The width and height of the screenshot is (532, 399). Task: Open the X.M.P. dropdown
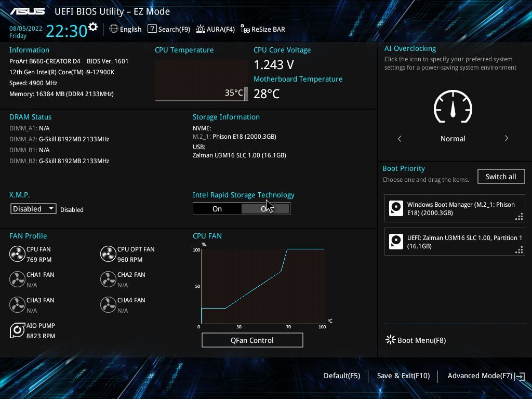pyautogui.click(x=33, y=209)
